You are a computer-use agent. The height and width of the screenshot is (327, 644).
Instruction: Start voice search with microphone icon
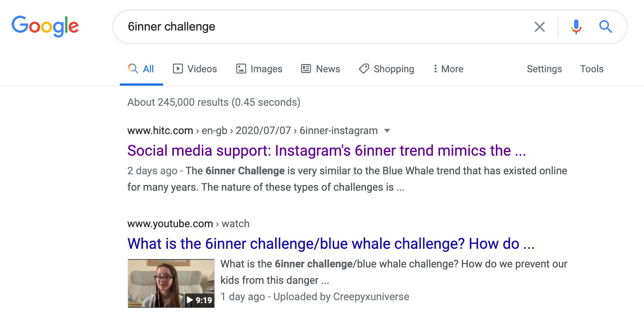(576, 27)
